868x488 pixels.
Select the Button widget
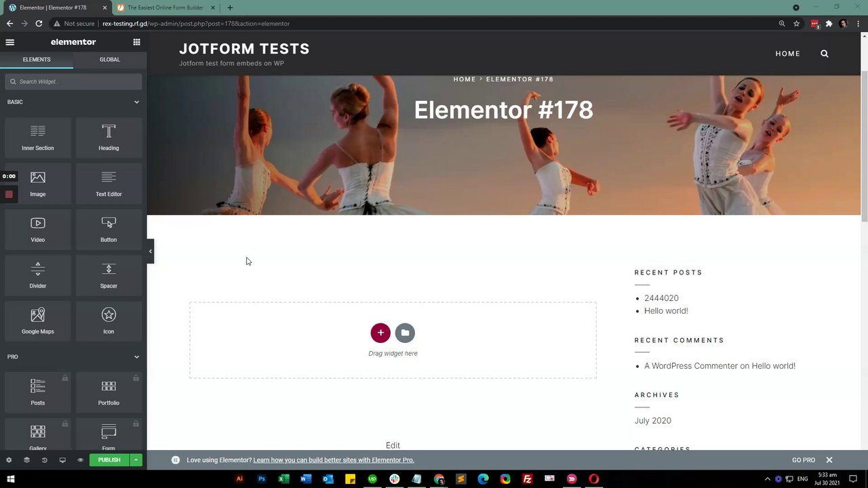tap(108, 230)
